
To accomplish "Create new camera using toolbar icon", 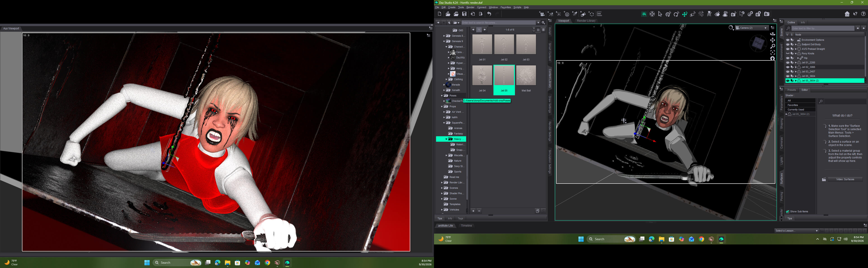I will [x=542, y=14].
